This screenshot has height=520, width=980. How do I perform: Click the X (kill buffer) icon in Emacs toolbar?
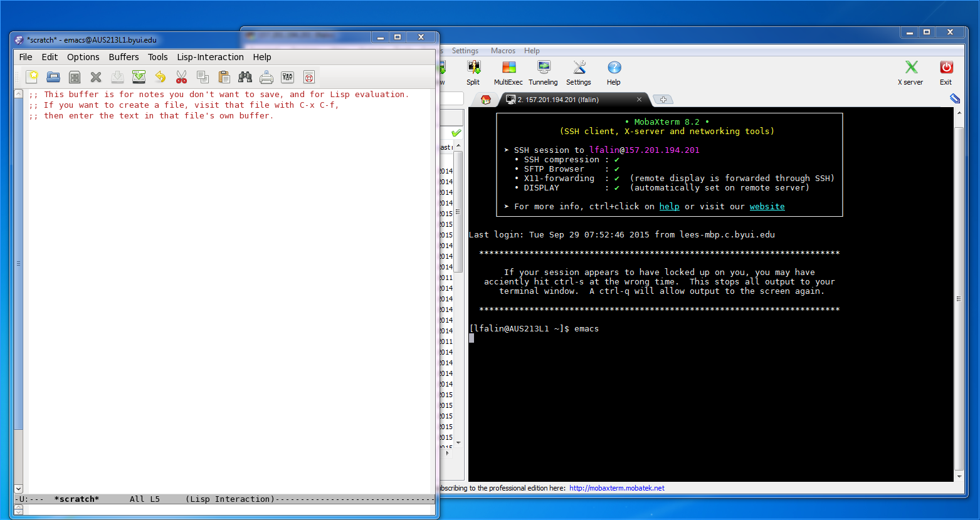click(96, 77)
